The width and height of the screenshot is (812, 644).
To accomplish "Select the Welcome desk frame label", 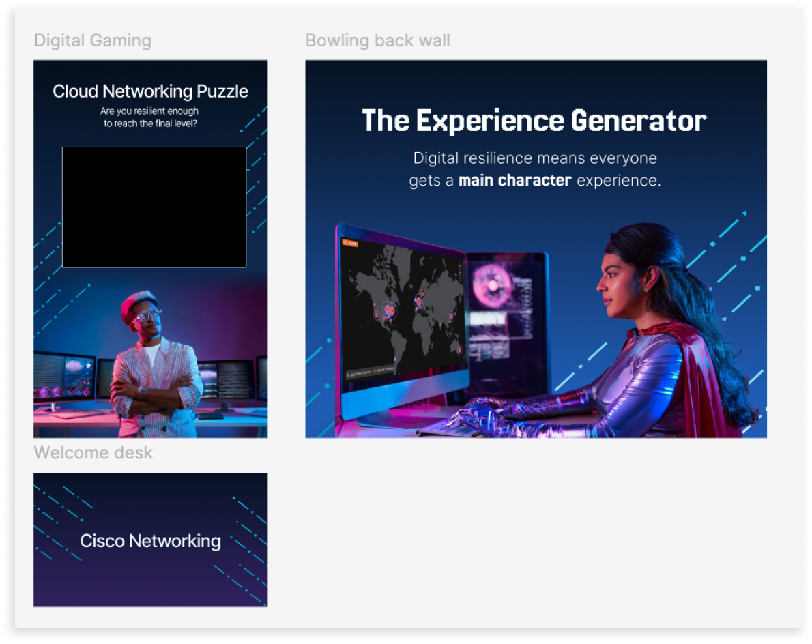I will pyautogui.click(x=93, y=453).
